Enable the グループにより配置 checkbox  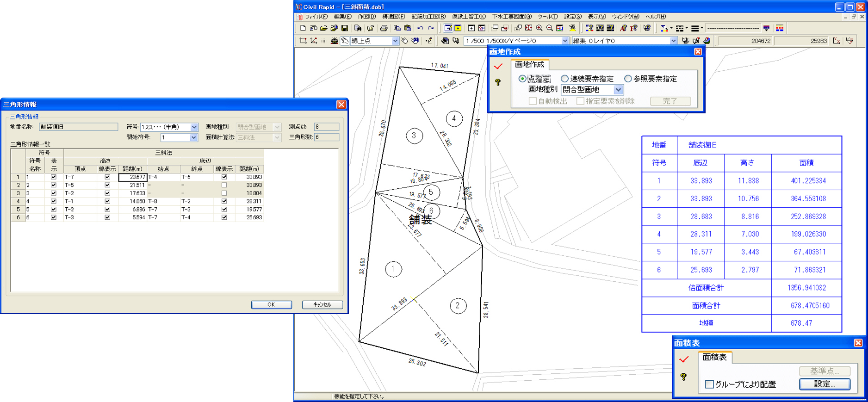click(709, 384)
